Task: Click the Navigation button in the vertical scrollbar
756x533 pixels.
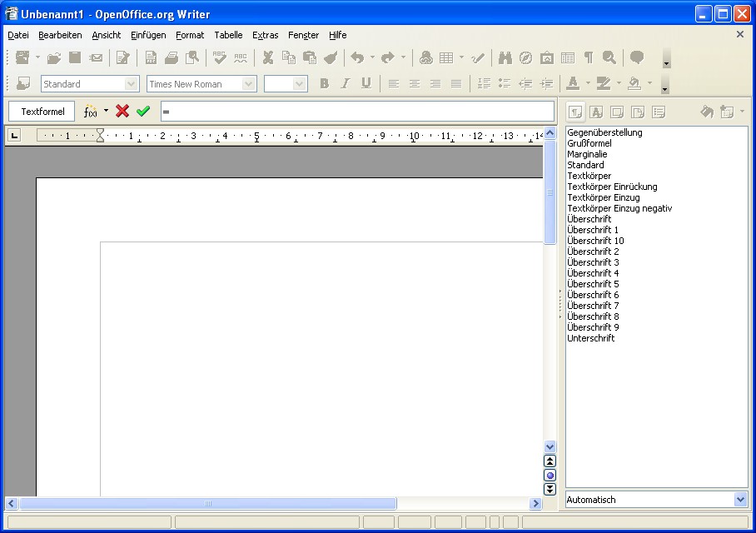Action: (550, 476)
